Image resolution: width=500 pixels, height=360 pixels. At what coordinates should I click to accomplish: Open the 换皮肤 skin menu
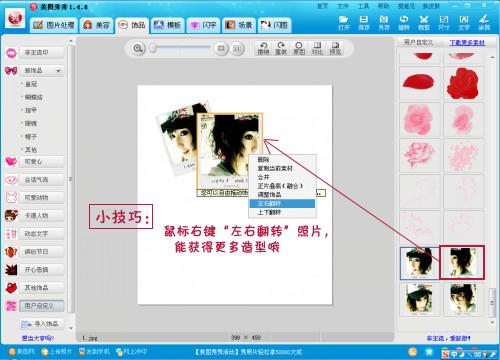click(431, 6)
